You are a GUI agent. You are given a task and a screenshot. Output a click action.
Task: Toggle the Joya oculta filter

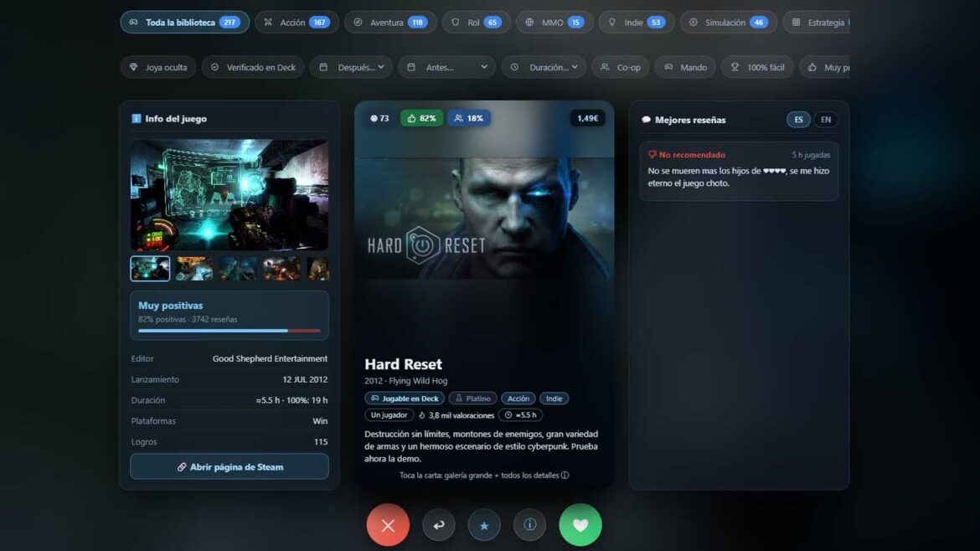(x=158, y=68)
